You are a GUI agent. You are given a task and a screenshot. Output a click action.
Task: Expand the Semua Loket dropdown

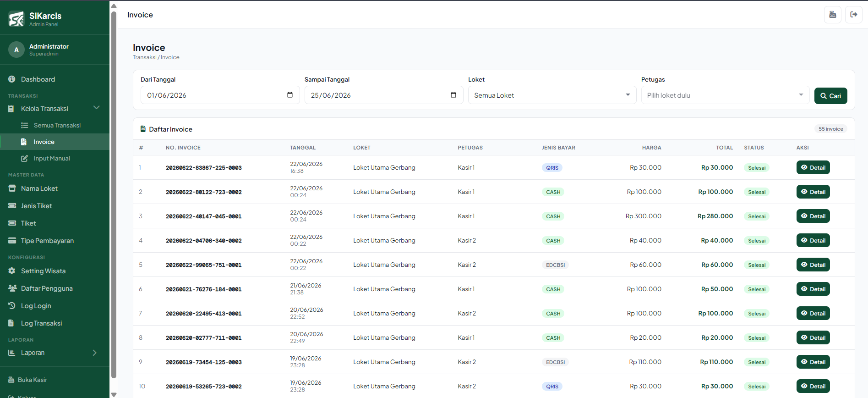[552, 95]
